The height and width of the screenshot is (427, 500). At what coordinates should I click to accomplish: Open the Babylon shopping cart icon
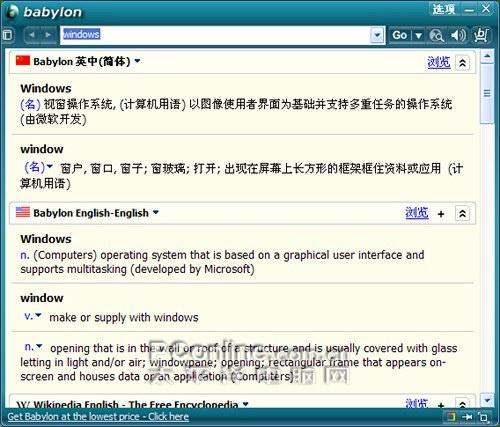click(480, 35)
